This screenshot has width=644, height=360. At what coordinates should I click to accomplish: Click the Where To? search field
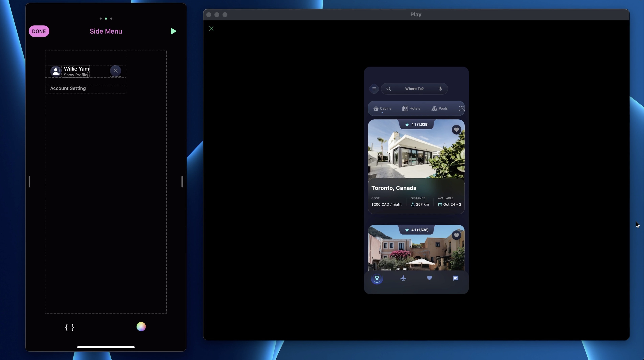tap(414, 89)
